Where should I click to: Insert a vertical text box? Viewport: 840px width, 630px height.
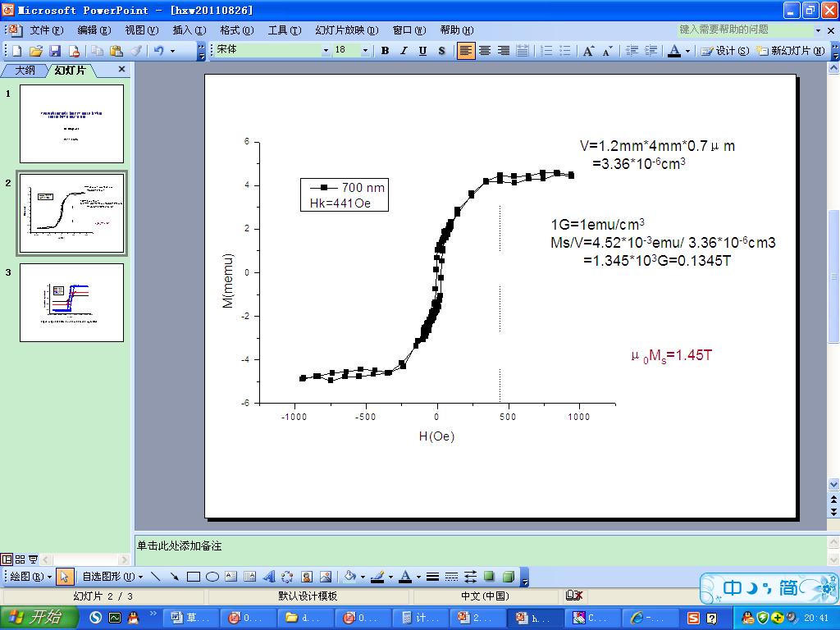249,577
